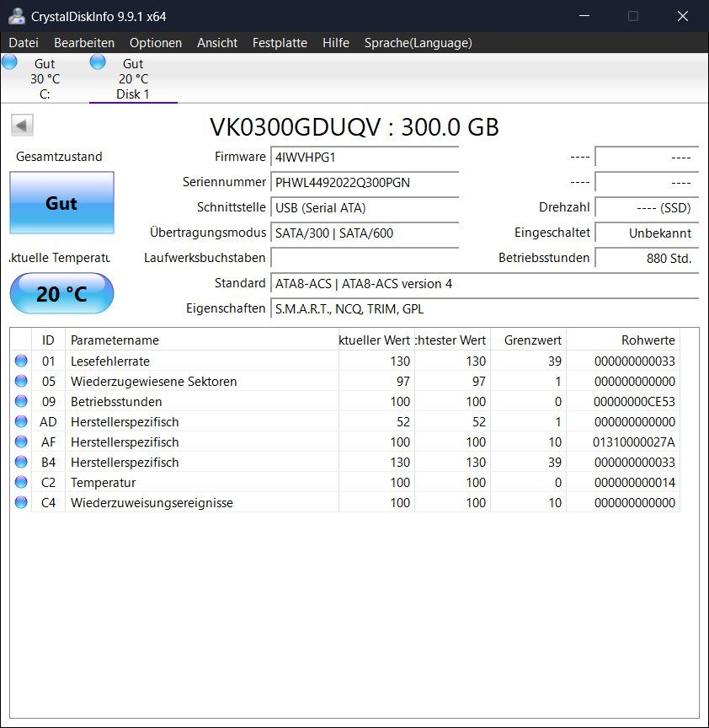Click the Firmware field 4IWVHPG1
709x728 pixels.
[365, 157]
